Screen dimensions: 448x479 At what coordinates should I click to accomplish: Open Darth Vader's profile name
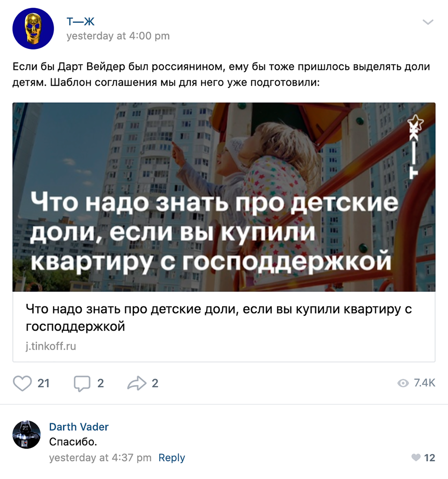(79, 427)
